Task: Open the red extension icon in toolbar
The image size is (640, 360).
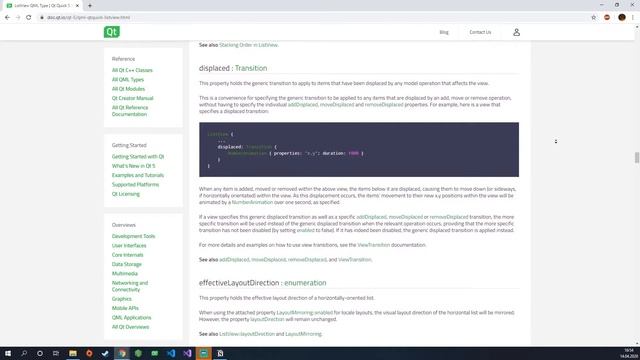Action: click(607, 18)
